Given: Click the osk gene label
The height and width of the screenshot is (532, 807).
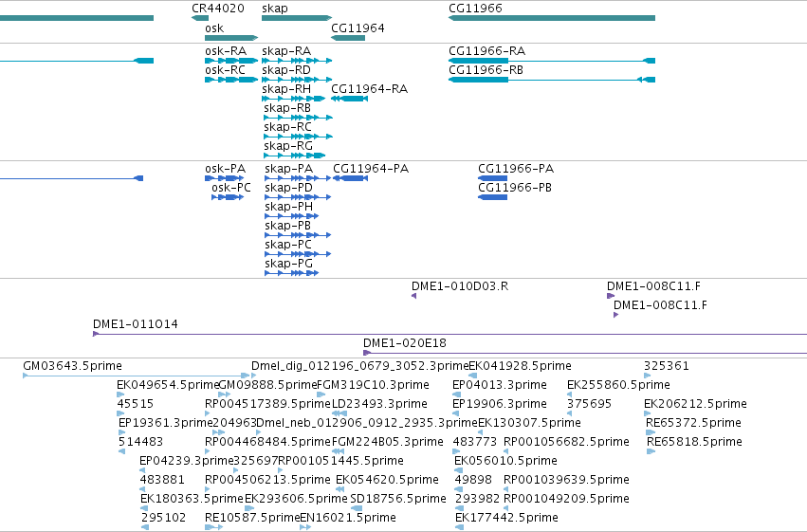Looking at the screenshot, I should coord(214,28).
